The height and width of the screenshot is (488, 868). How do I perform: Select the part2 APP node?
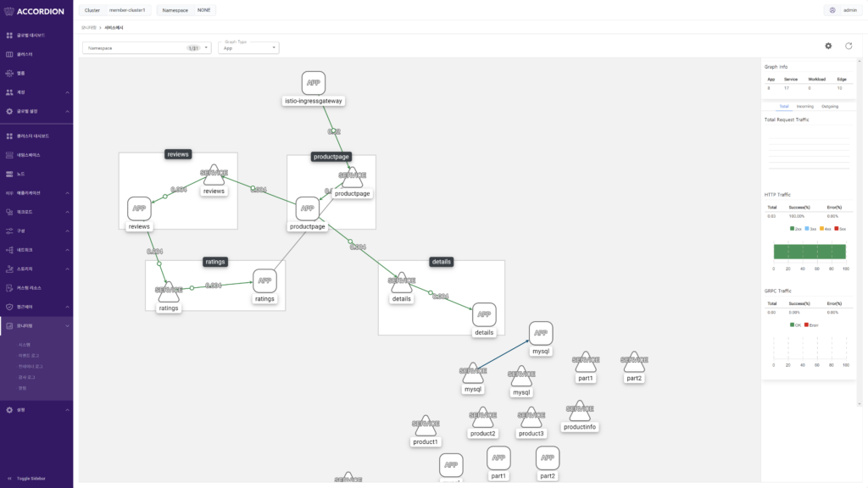point(548,458)
